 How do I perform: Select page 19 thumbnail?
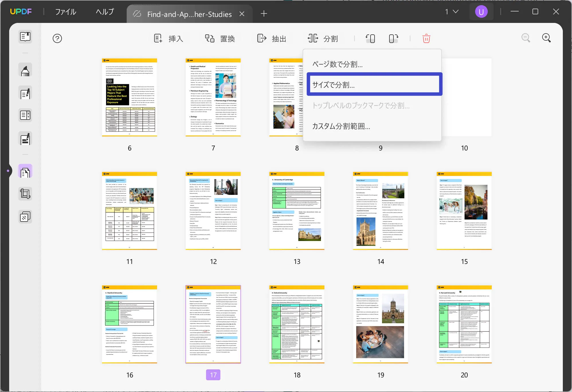(x=381, y=324)
